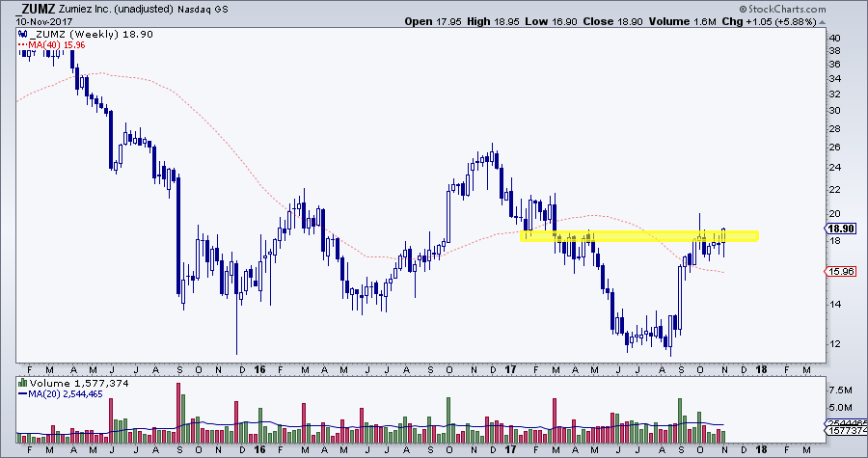The height and width of the screenshot is (458, 868).
Task: Click the red dashed MA(40) legend marker
Action: (21, 44)
